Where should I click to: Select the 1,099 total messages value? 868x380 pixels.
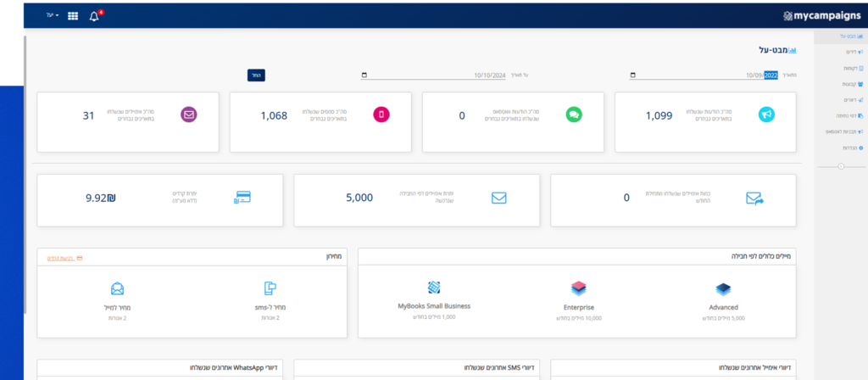pyautogui.click(x=659, y=115)
